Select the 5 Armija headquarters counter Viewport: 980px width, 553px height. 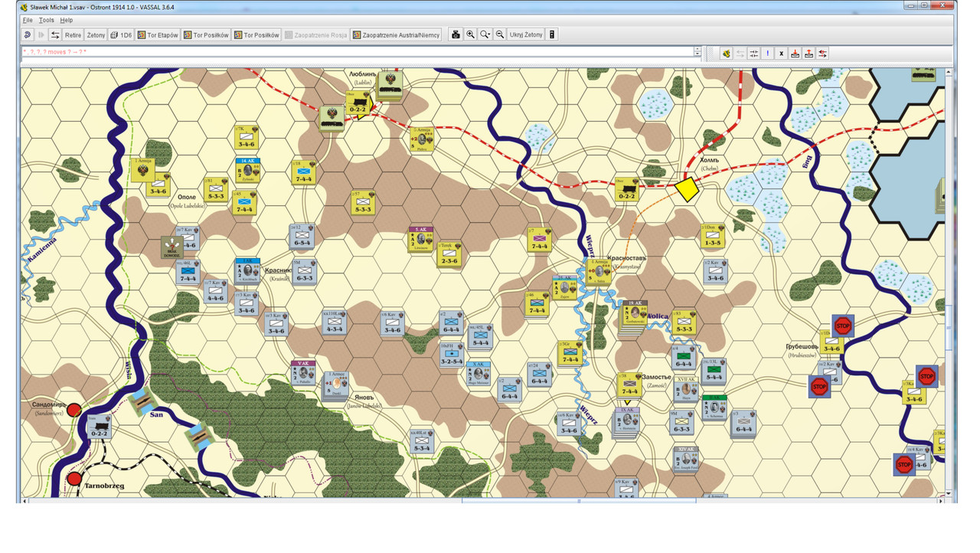pos(422,139)
